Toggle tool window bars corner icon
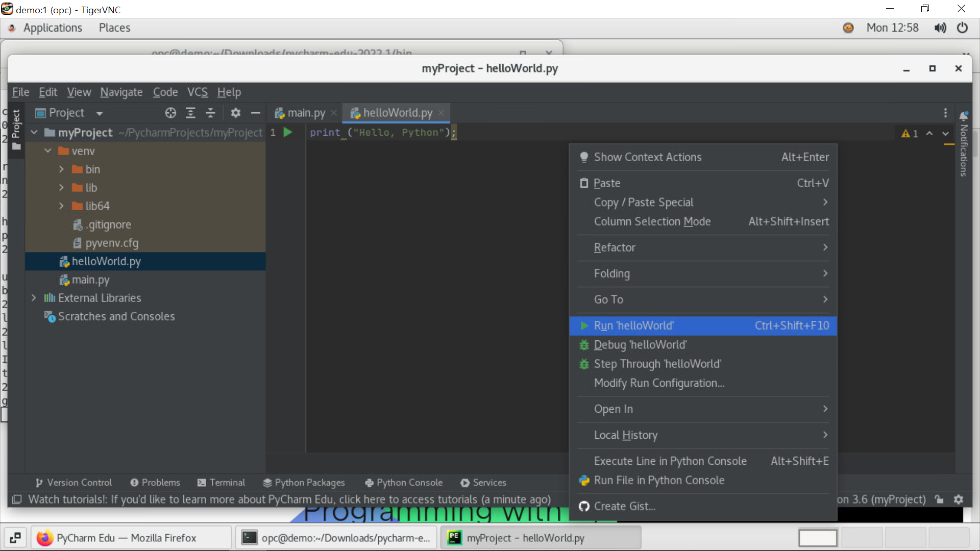 (x=17, y=499)
